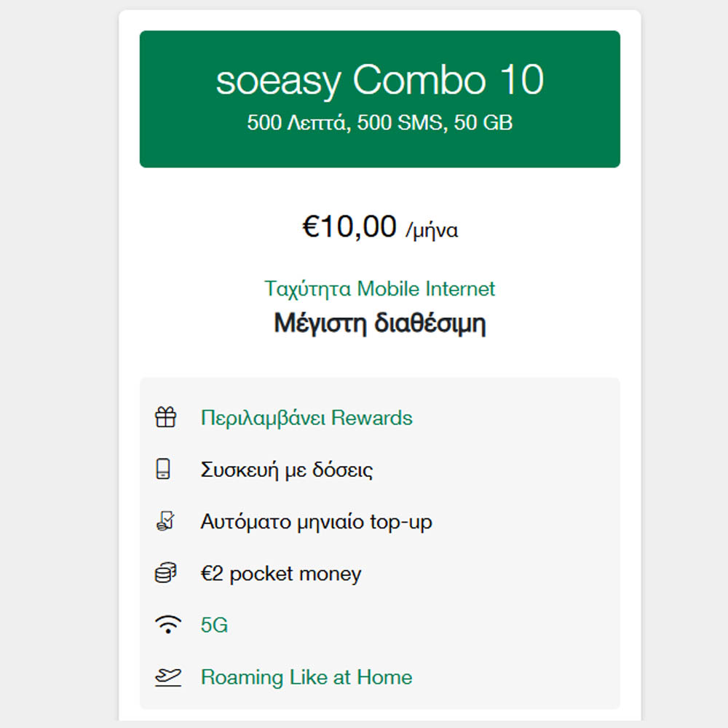Open the Ταχύτητα Mobile Internet link
The width and height of the screenshot is (728, 728).
379,288
